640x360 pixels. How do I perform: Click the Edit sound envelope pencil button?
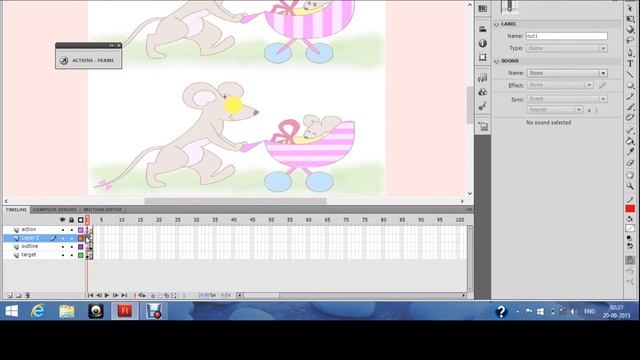click(602, 85)
